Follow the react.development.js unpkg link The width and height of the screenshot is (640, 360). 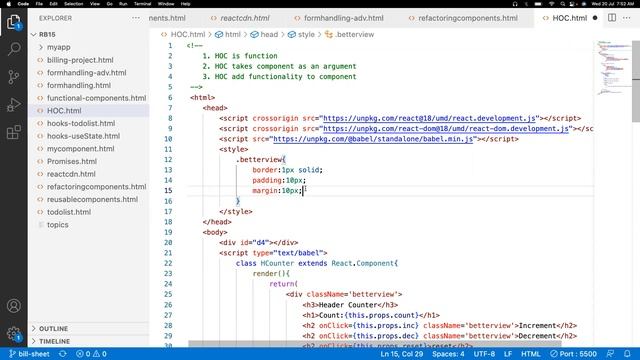(x=429, y=118)
